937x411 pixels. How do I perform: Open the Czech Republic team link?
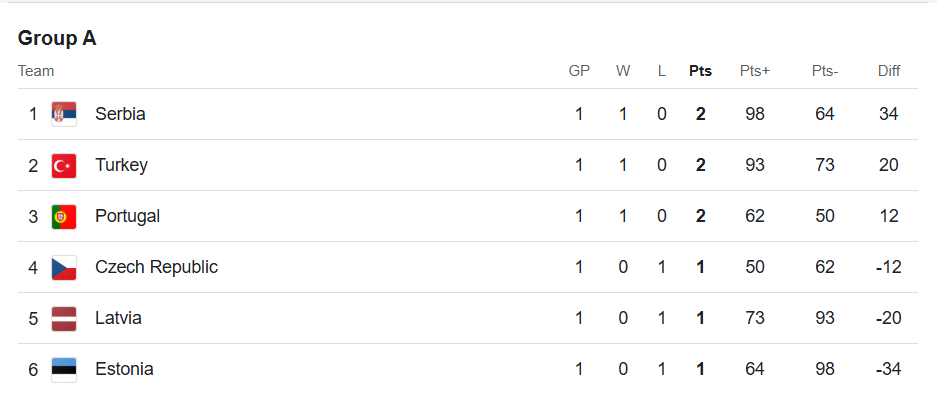point(157,267)
